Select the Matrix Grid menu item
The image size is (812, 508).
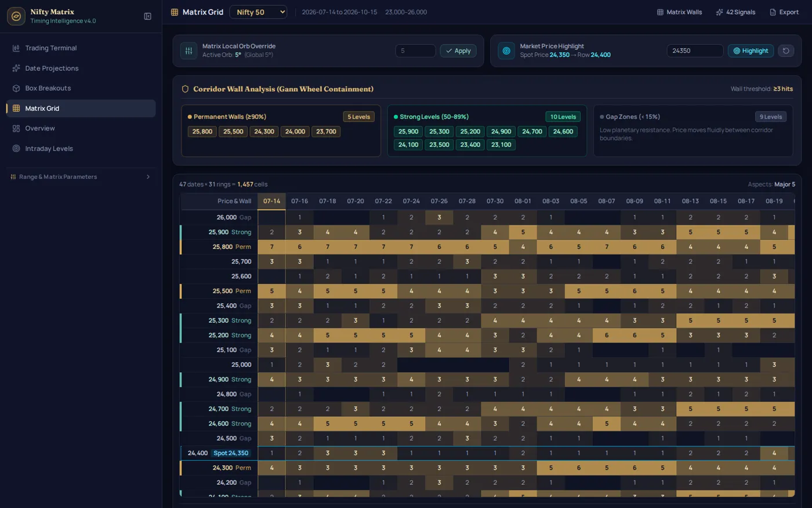(81, 109)
